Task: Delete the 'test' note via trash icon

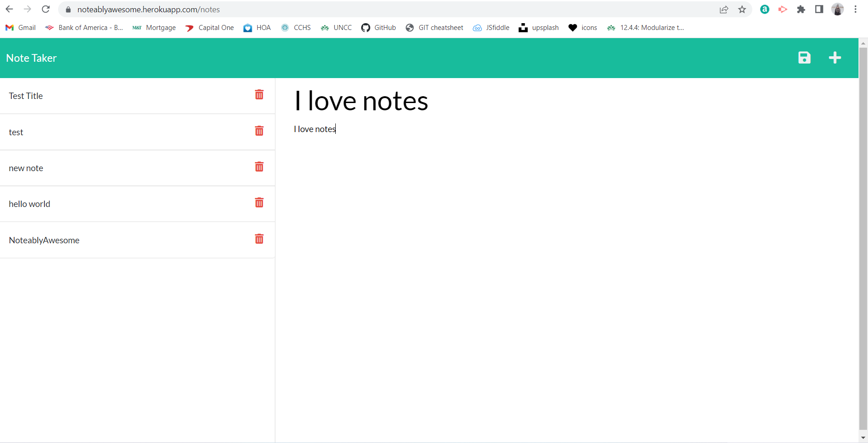Action: [259, 131]
